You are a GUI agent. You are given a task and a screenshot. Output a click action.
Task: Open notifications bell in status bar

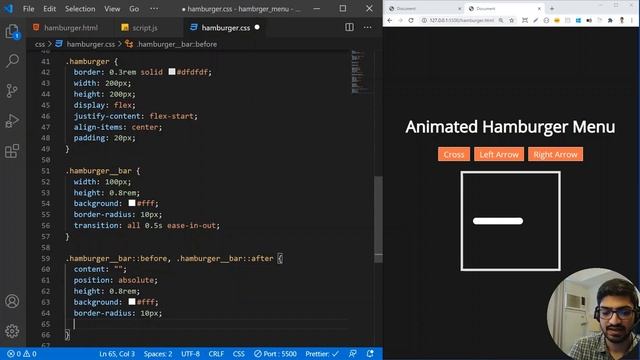click(x=370, y=354)
